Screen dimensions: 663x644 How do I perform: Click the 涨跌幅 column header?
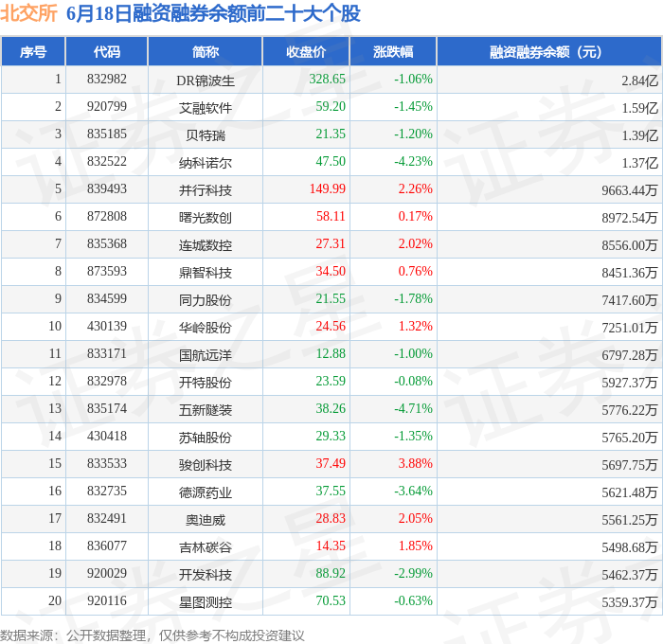(x=393, y=51)
